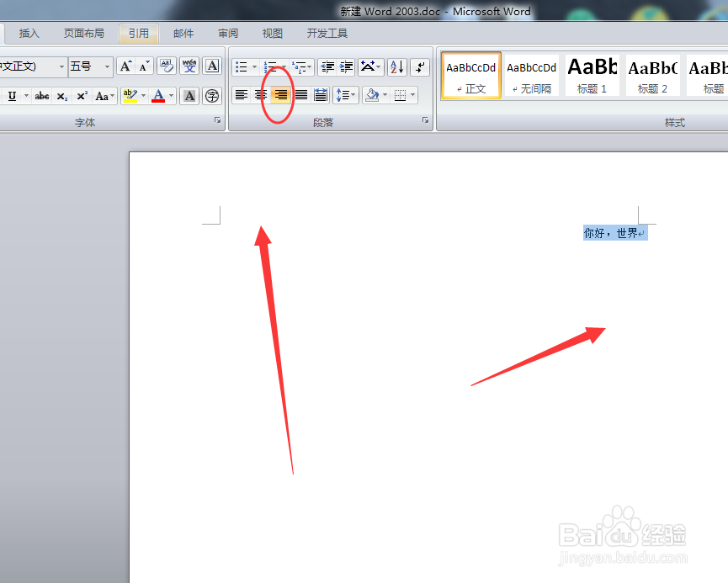Insert a numbered list
The height and width of the screenshot is (583, 728).
coord(270,66)
